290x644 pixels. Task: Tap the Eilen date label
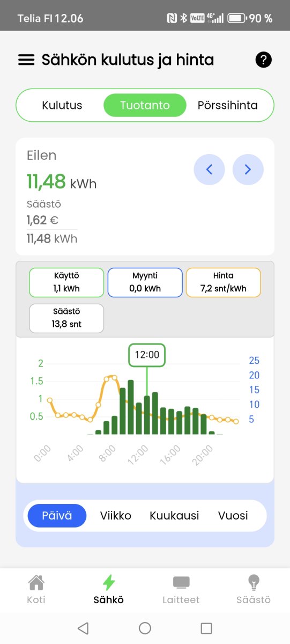click(x=41, y=156)
